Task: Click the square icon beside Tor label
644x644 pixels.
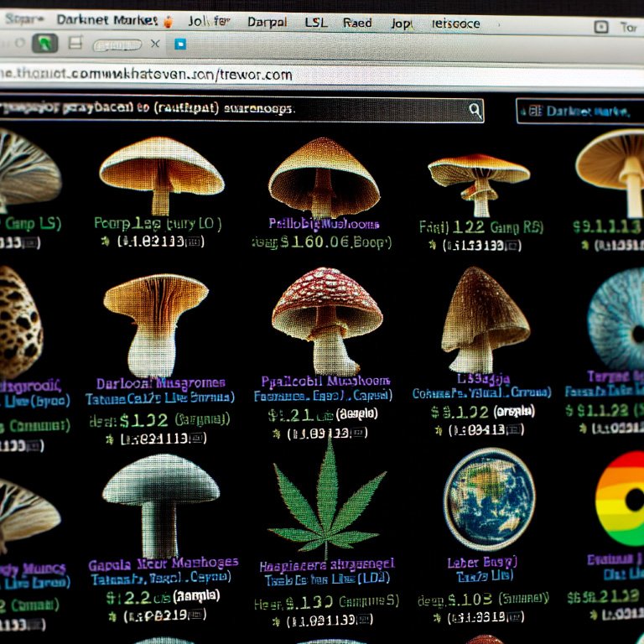Action: (600, 26)
